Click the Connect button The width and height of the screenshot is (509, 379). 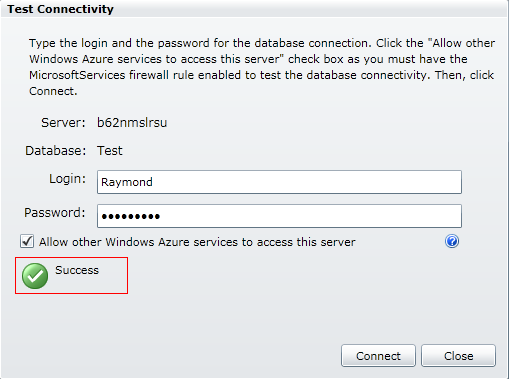378,356
